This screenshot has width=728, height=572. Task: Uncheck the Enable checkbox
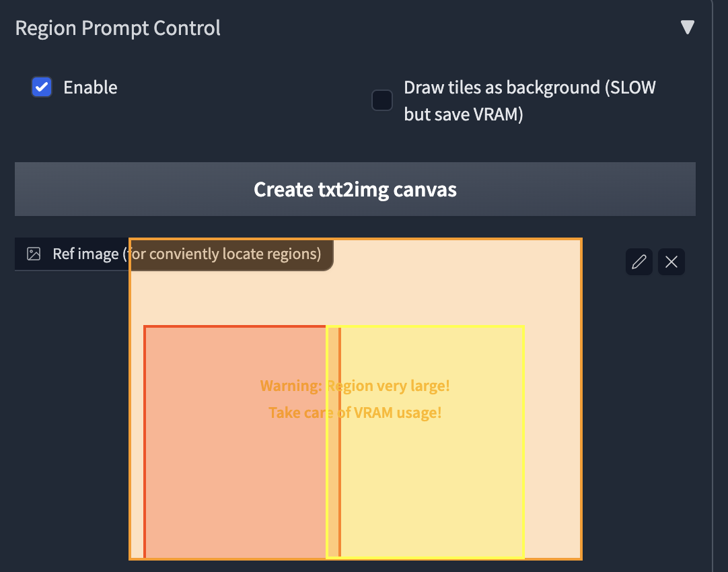(x=41, y=87)
